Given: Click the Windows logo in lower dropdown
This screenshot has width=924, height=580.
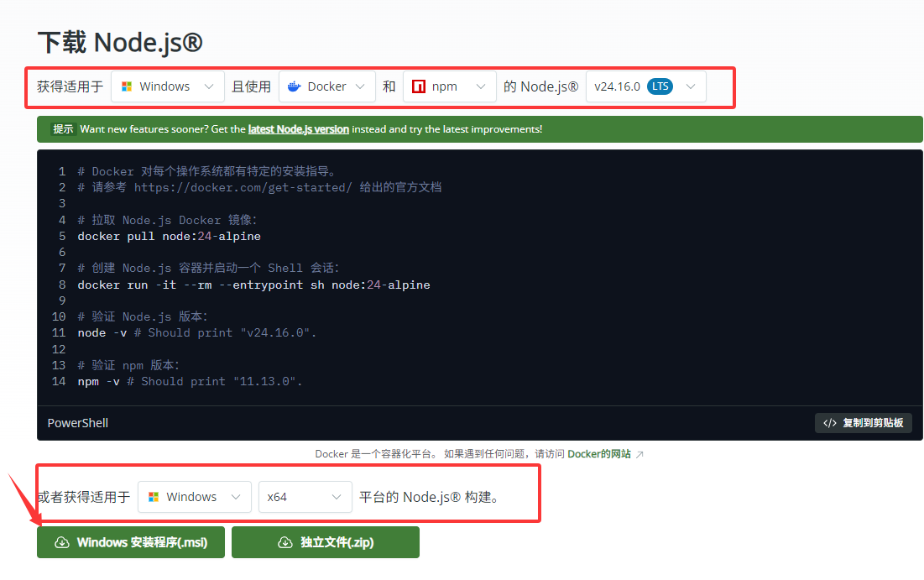Looking at the screenshot, I should (x=154, y=497).
